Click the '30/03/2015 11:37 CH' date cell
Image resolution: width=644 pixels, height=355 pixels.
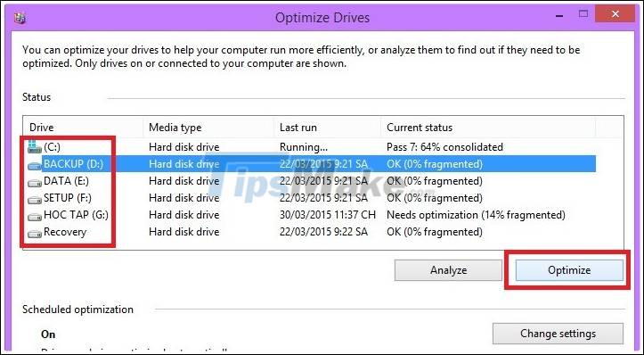pyautogui.click(x=328, y=215)
